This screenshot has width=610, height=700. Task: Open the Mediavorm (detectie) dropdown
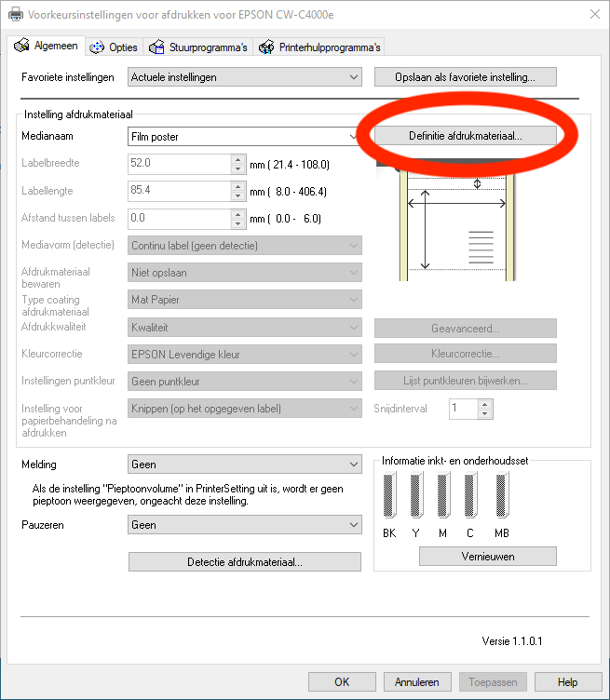point(245,246)
